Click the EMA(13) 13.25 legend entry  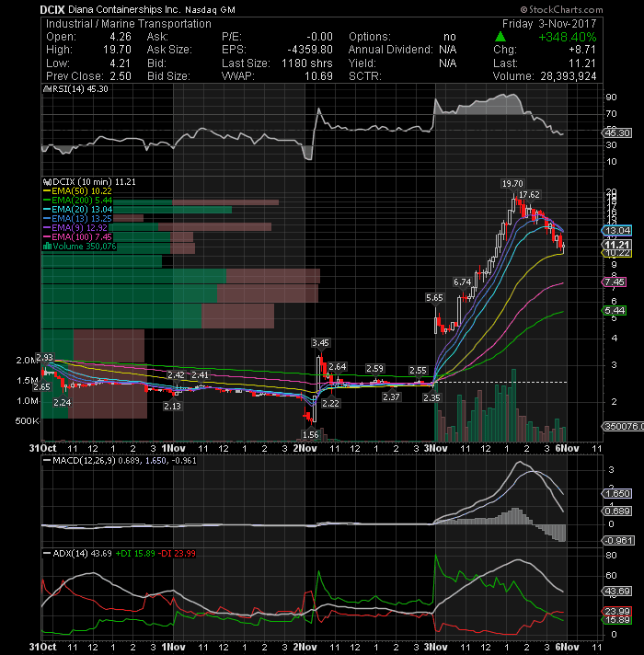77,219
